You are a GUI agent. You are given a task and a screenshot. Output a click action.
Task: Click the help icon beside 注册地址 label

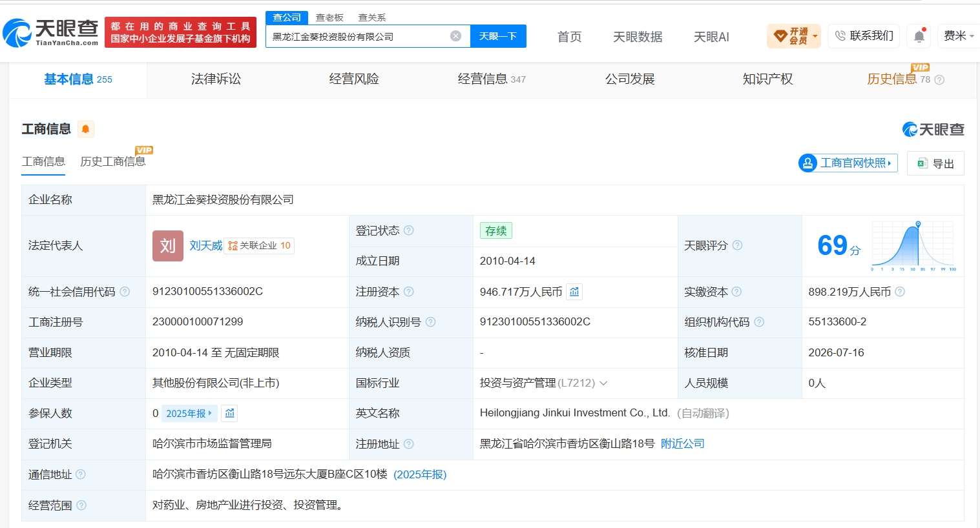pos(409,444)
